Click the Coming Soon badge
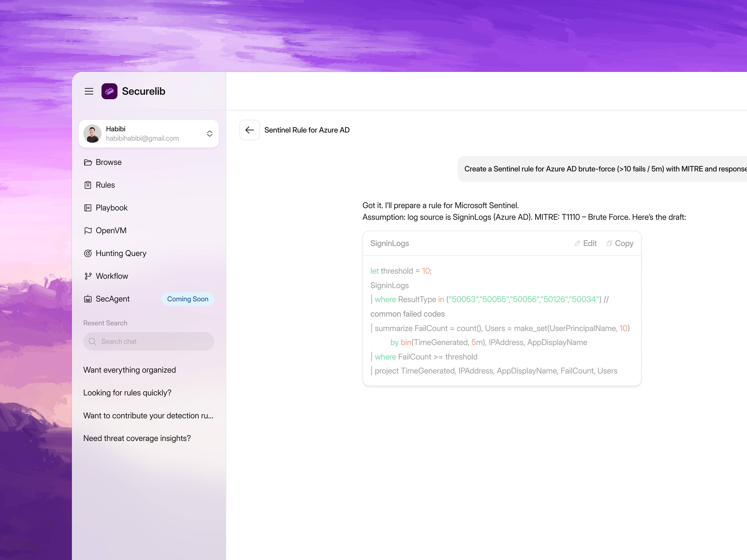This screenshot has width=747, height=560. [x=188, y=299]
